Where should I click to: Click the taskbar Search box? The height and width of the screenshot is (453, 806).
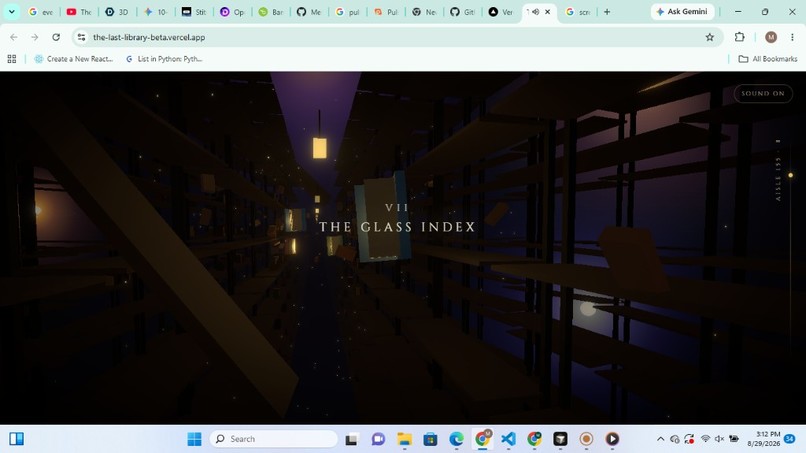[273, 439]
